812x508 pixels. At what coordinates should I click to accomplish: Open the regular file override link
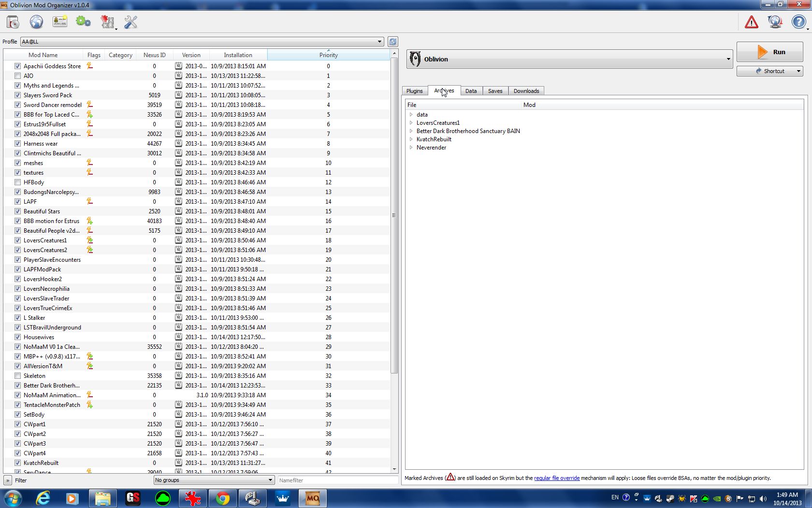(556, 478)
